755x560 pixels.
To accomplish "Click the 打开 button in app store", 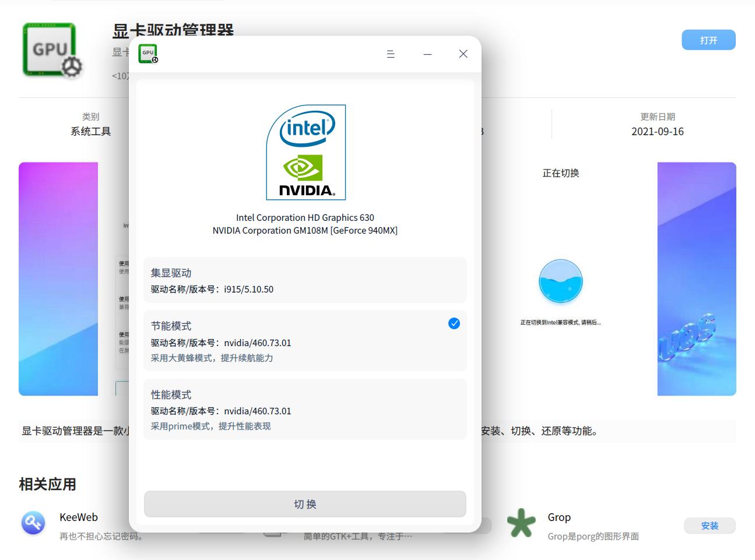I will pyautogui.click(x=708, y=40).
